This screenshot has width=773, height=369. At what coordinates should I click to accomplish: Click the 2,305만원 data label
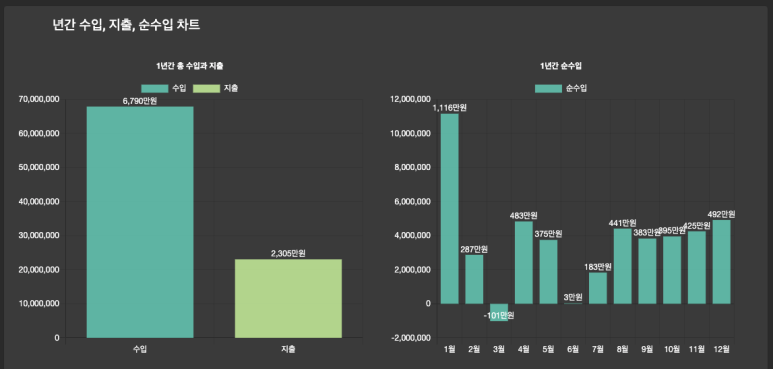pyautogui.click(x=288, y=254)
